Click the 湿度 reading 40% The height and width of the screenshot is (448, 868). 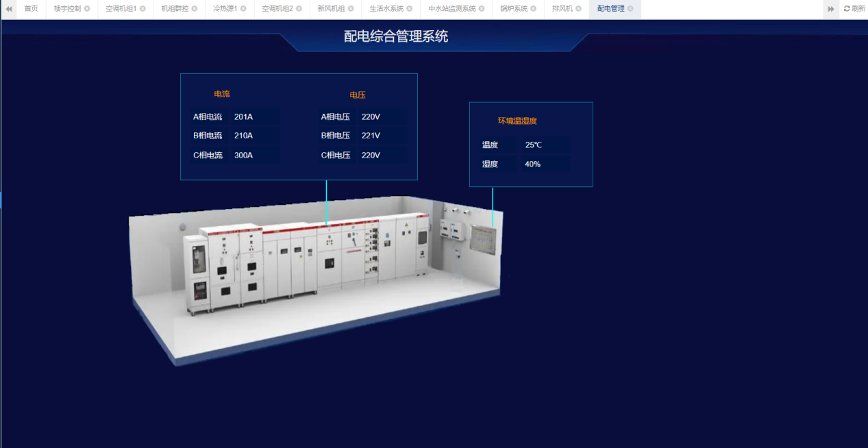532,164
